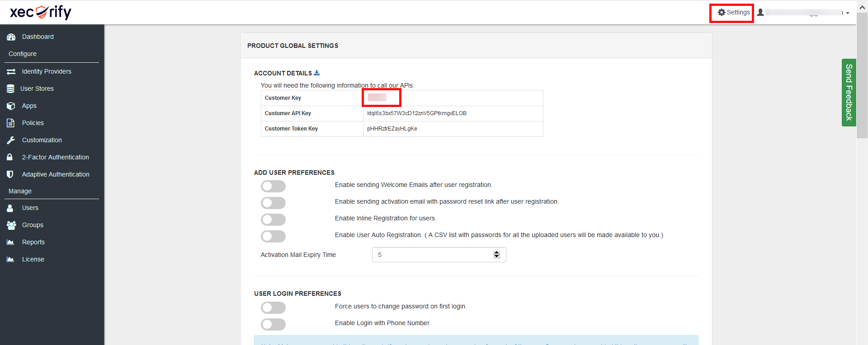Click the Settings link in top bar
The height and width of the screenshot is (345, 868).
click(734, 12)
